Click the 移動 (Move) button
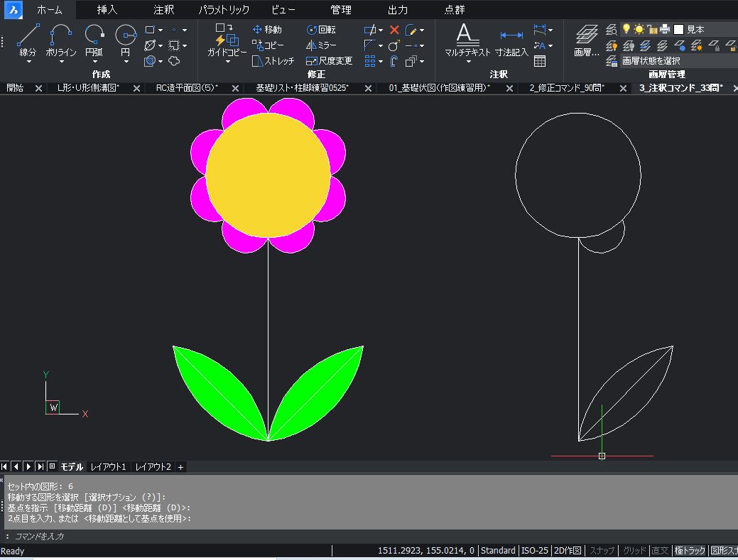The height and width of the screenshot is (560, 738). (x=267, y=30)
